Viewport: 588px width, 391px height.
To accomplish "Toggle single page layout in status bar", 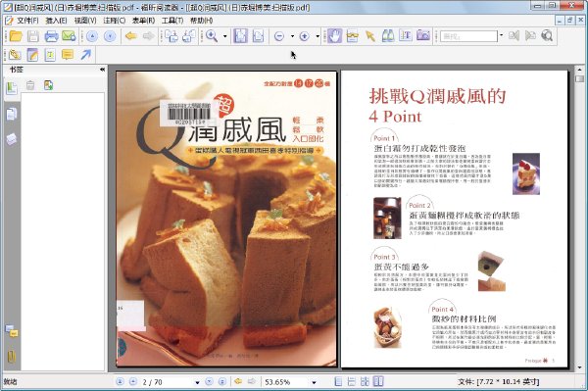I will [x=338, y=381].
